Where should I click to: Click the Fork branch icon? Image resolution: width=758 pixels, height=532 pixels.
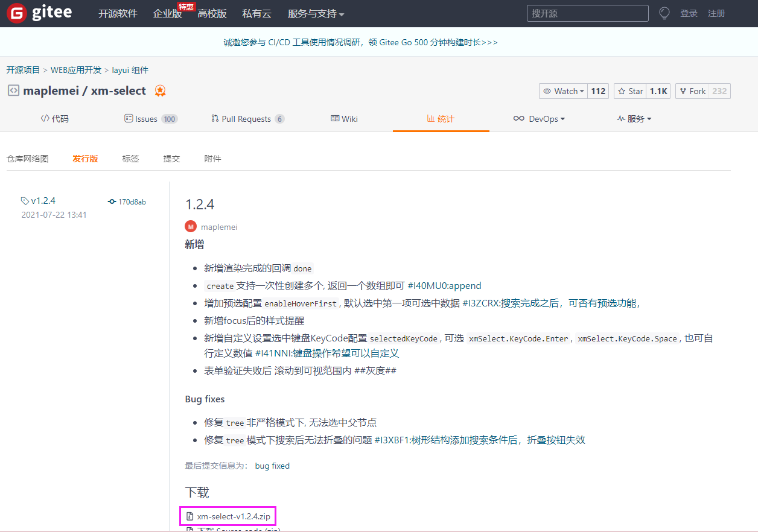click(x=683, y=90)
